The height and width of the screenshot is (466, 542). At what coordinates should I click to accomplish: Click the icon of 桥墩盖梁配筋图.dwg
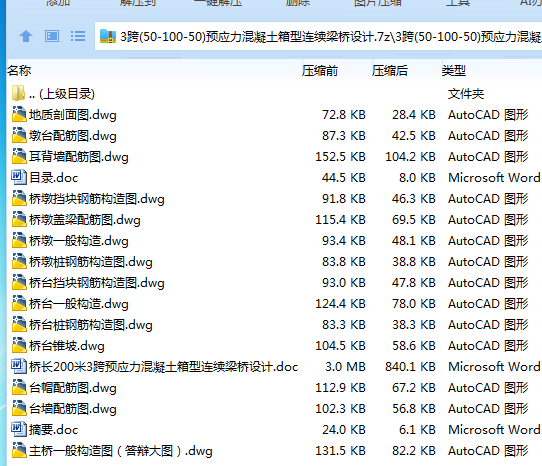point(19,220)
